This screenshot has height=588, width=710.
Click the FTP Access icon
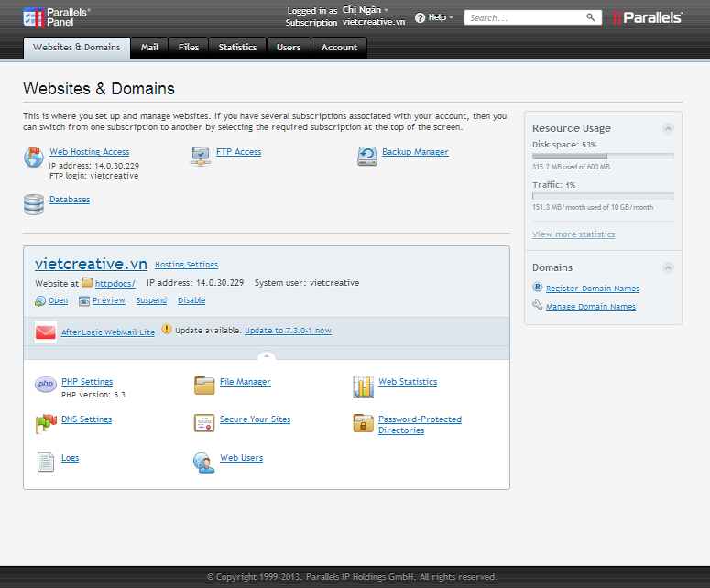pos(201,157)
